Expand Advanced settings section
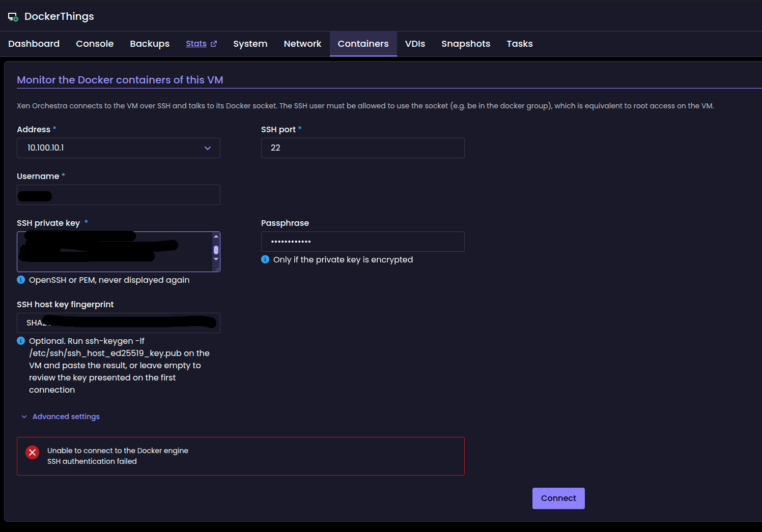762x532 pixels. click(x=61, y=417)
